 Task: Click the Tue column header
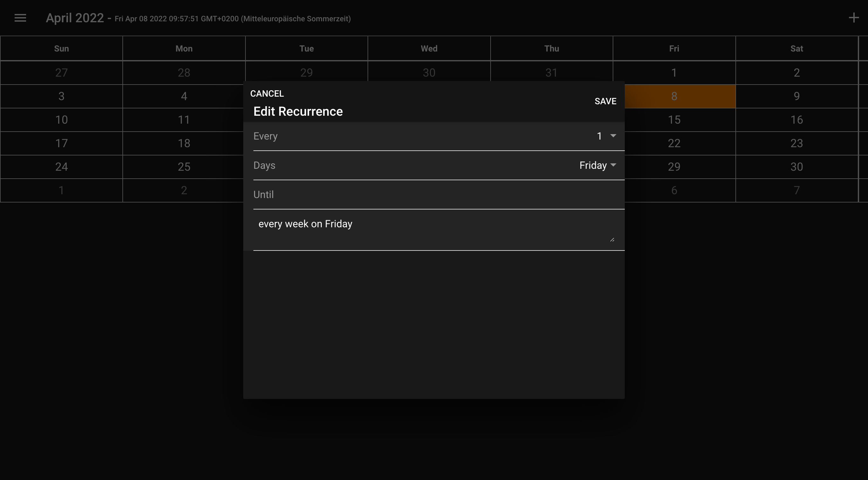point(306,49)
